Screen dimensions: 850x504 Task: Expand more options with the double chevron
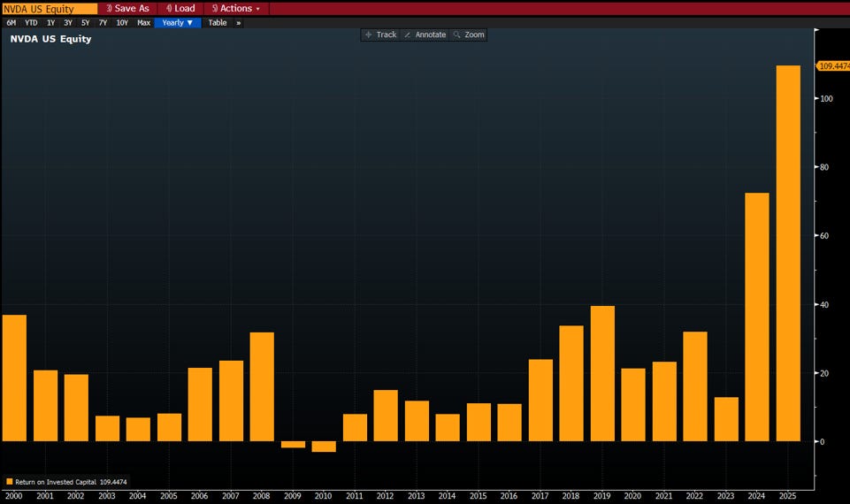pos(238,23)
